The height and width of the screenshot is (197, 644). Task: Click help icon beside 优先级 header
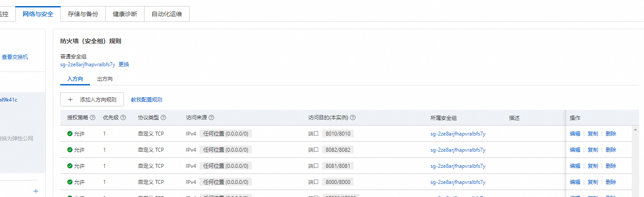point(123,118)
